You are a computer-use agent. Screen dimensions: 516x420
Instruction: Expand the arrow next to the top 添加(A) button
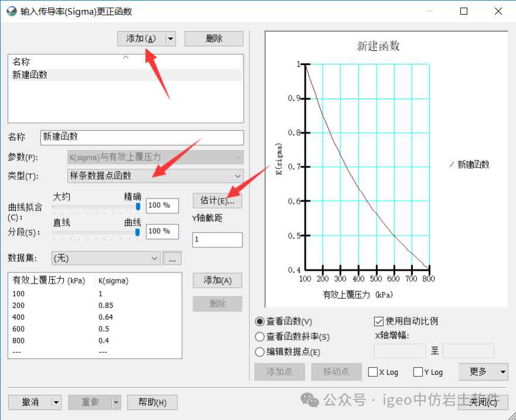point(170,38)
